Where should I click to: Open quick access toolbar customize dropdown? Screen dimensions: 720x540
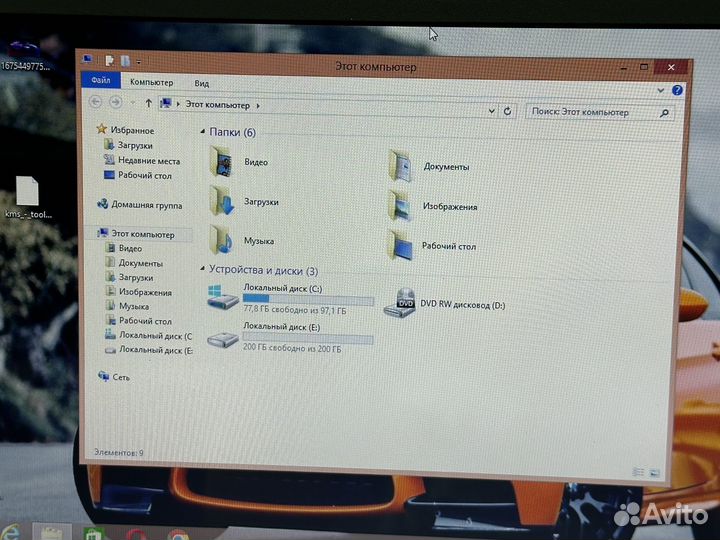(x=139, y=62)
